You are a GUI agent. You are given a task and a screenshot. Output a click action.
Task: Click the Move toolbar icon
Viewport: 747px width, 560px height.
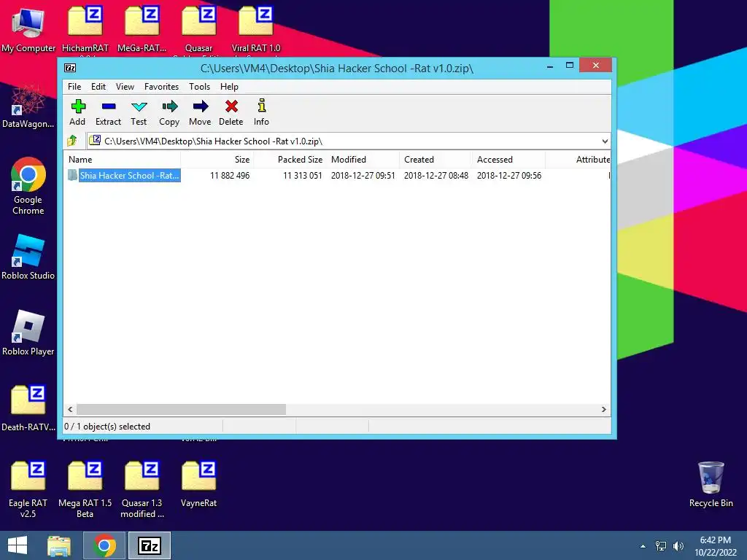click(x=200, y=112)
